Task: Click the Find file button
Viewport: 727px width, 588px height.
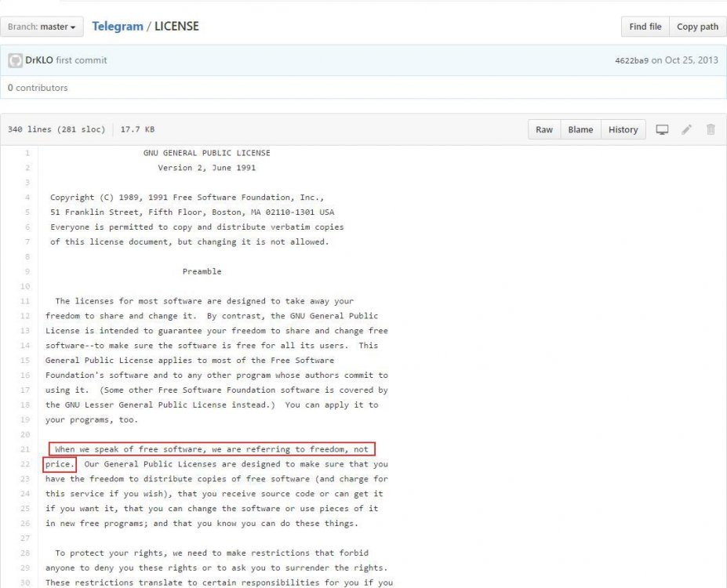Action: pos(645,27)
